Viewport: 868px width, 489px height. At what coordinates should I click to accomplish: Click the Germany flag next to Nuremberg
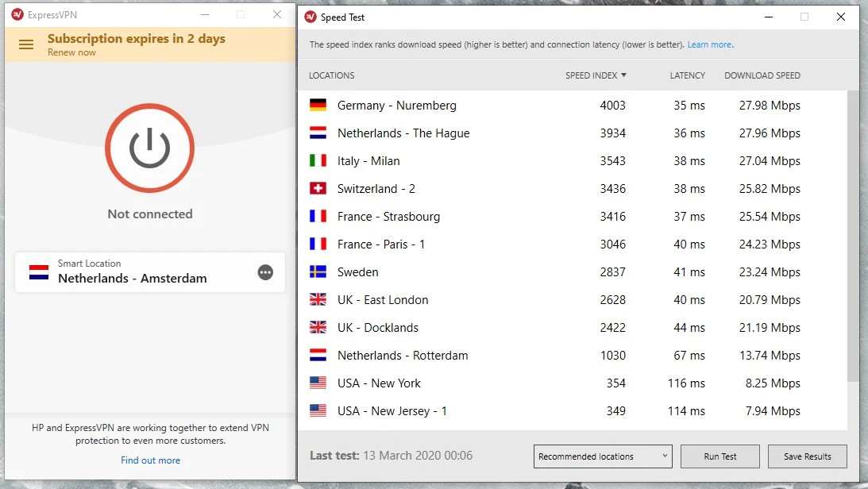pos(317,105)
